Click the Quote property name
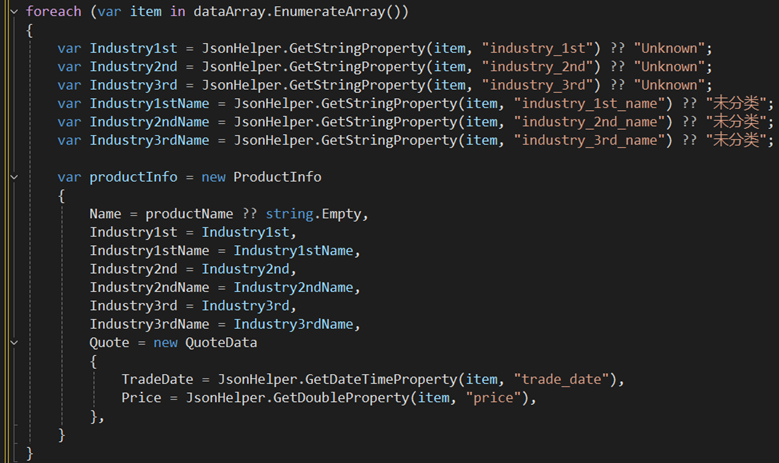 tap(109, 342)
